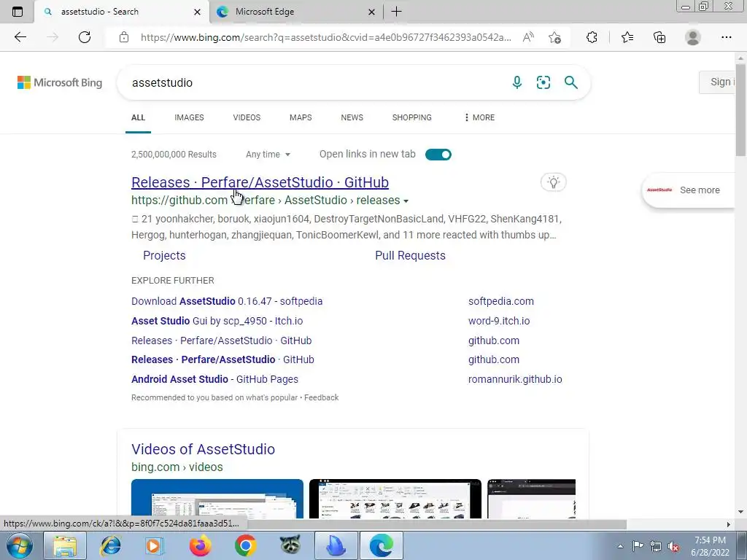Close the assetstudio - Search tab
Screen dimensions: 747x560
click(x=197, y=12)
